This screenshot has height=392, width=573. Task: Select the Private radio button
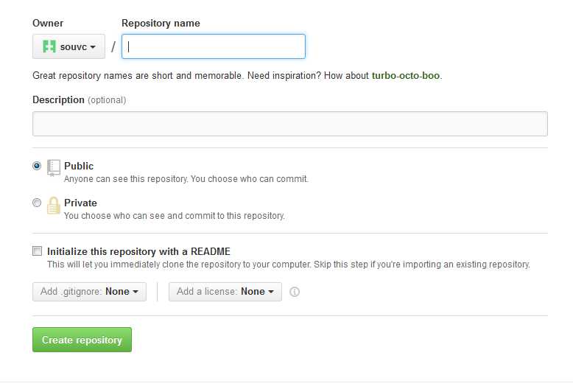[37, 203]
